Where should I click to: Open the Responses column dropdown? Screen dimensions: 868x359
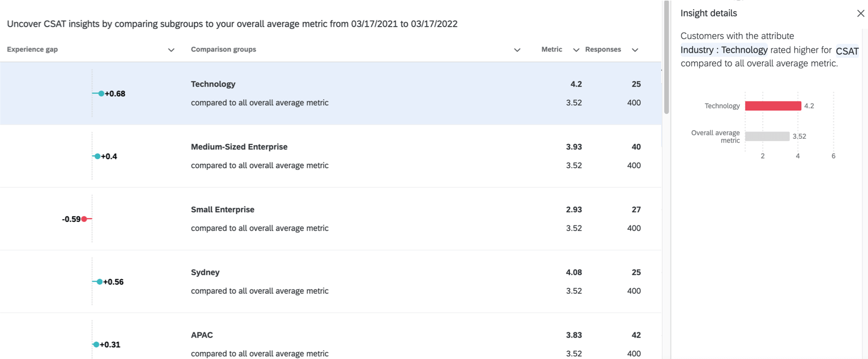click(x=635, y=50)
